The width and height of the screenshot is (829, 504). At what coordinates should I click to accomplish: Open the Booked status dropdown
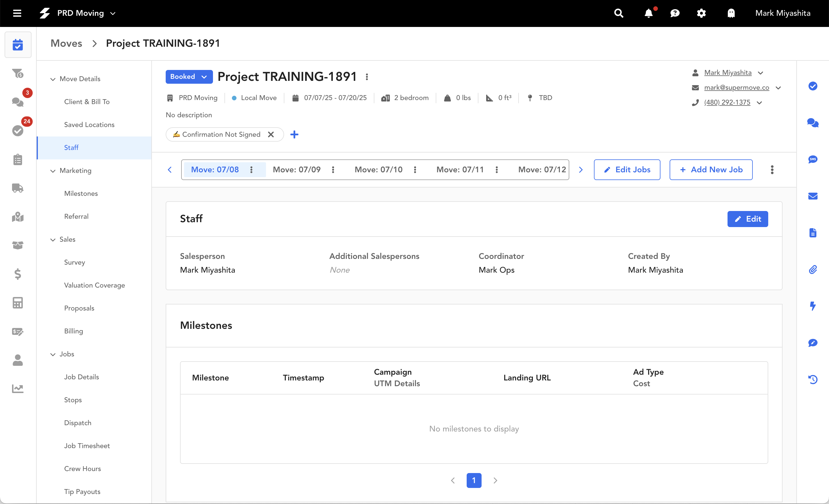[189, 77]
